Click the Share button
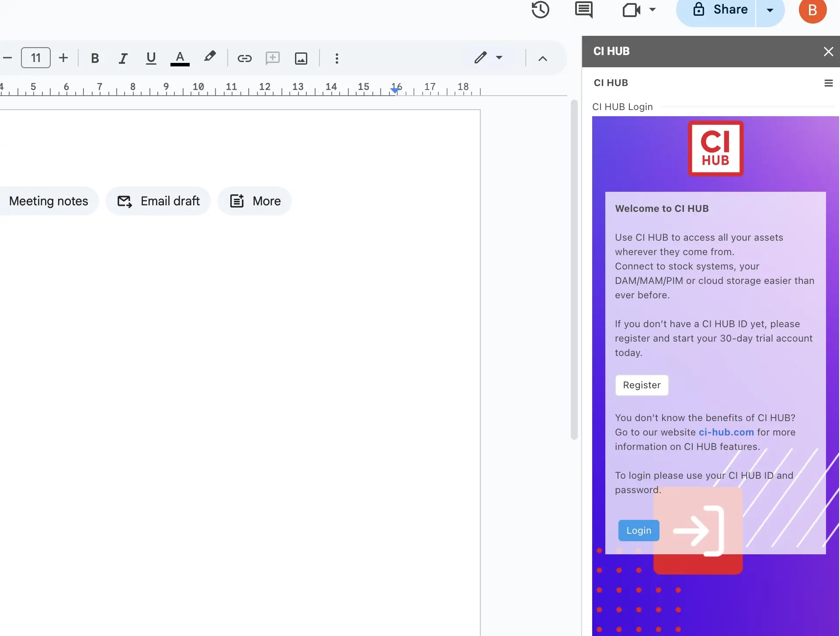This screenshot has width=840, height=636. [716, 10]
